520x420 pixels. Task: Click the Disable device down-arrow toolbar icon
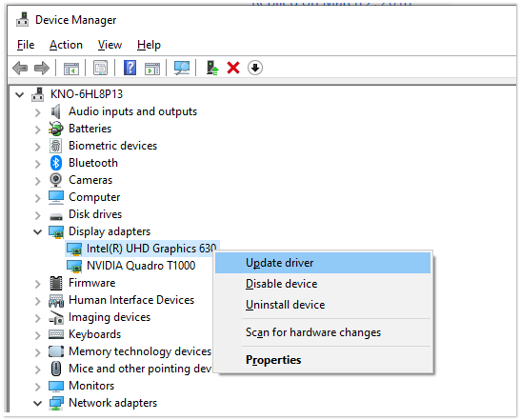coord(255,68)
